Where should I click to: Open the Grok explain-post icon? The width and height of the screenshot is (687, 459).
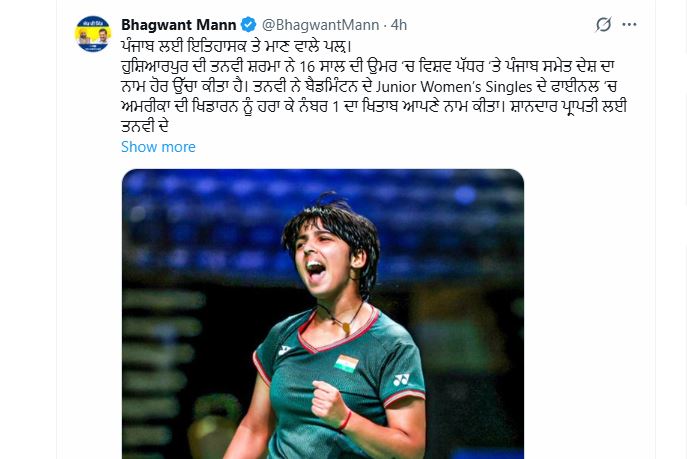(603, 25)
